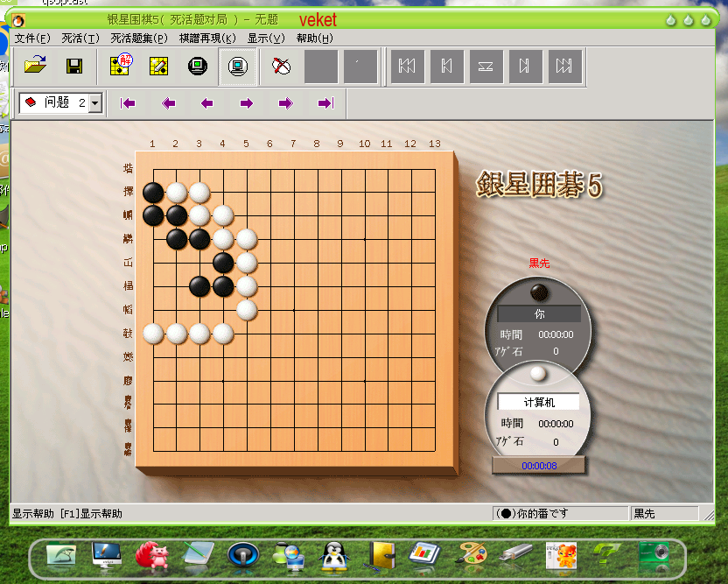The width and height of the screenshot is (728, 584).
Task: Expand the 问题 2 problem dropdown
Action: 95,102
